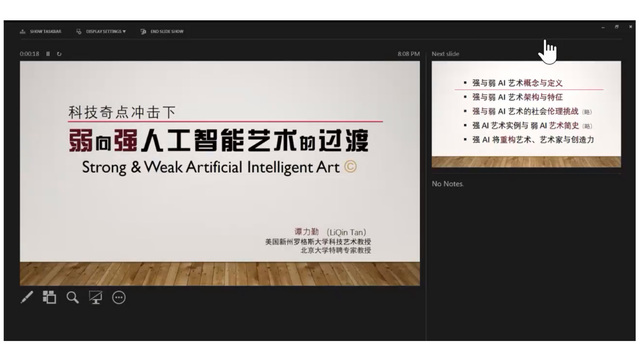This screenshot has width=640, height=360.
Task: Restart the presentation timer
Action: coord(59,53)
